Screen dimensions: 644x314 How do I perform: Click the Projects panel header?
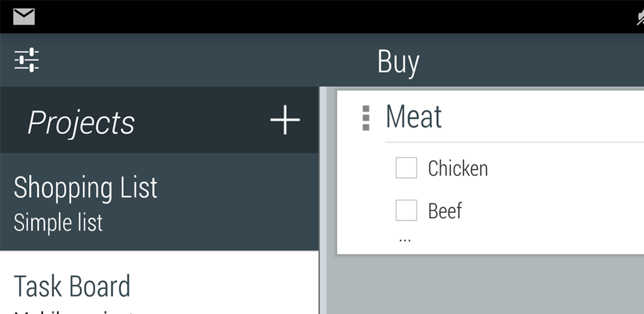81,122
